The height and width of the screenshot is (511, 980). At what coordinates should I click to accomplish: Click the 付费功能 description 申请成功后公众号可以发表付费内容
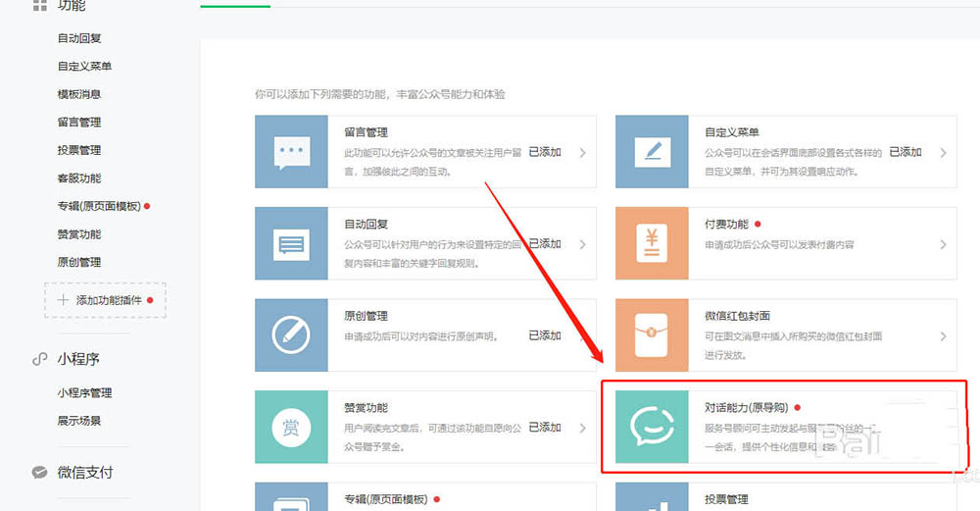(779, 244)
